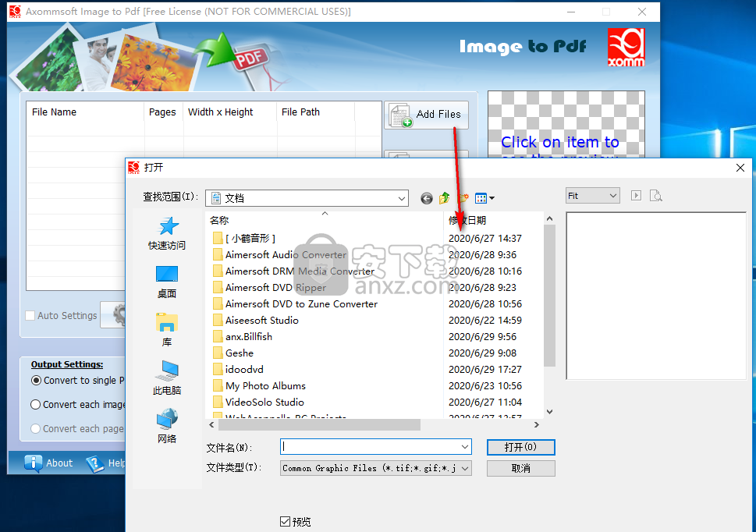The width and height of the screenshot is (756, 532).
Task: Go up one folder level icon
Action: [445, 198]
